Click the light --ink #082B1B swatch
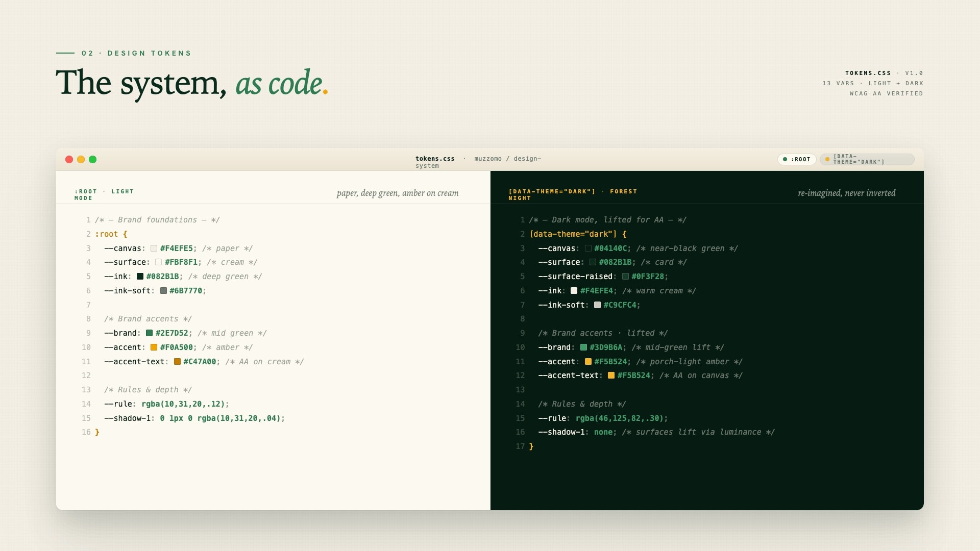The width and height of the screenshot is (980, 551). click(140, 277)
